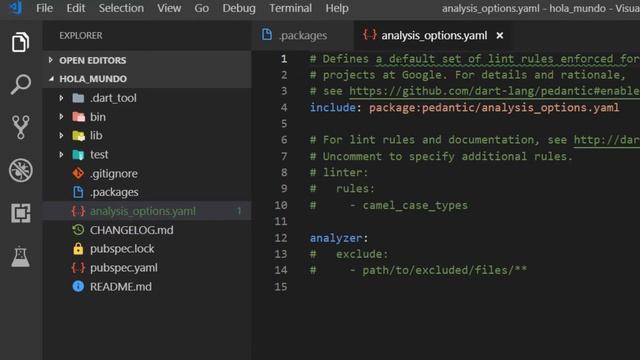This screenshot has height=360, width=640.
Task: Click the README.md info icon
Action: pos(78,287)
